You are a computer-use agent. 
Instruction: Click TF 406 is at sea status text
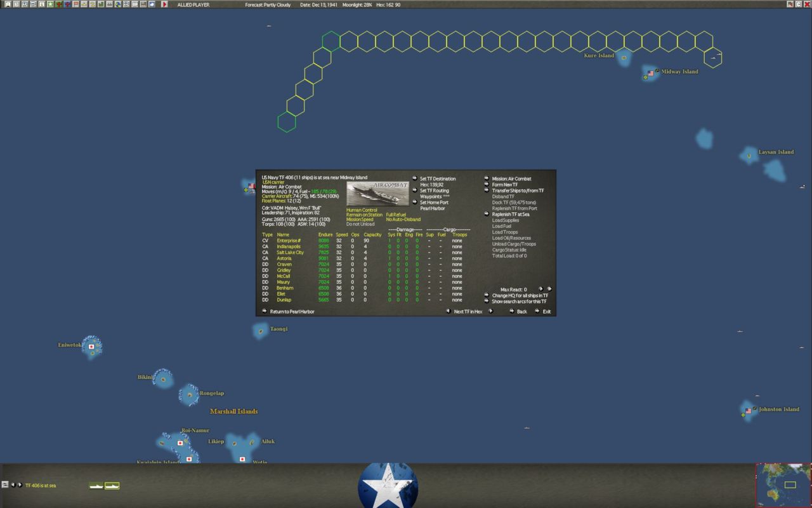[41, 485]
